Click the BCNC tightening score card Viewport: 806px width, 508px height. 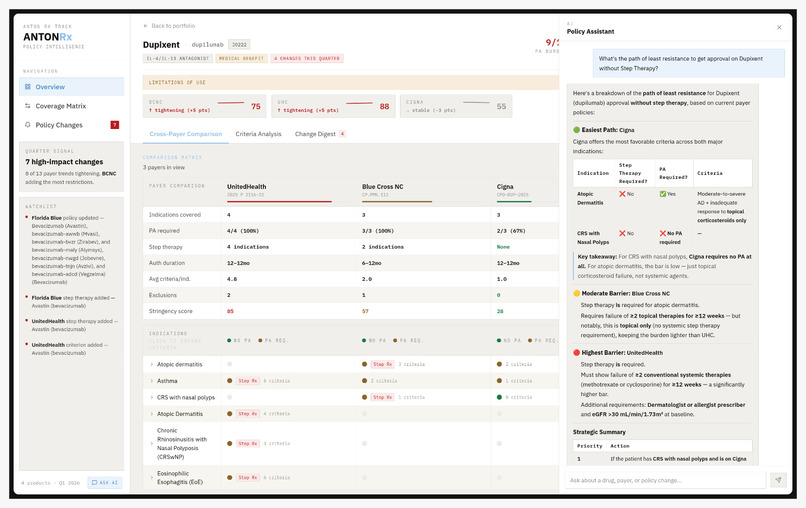tap(205, 106)
